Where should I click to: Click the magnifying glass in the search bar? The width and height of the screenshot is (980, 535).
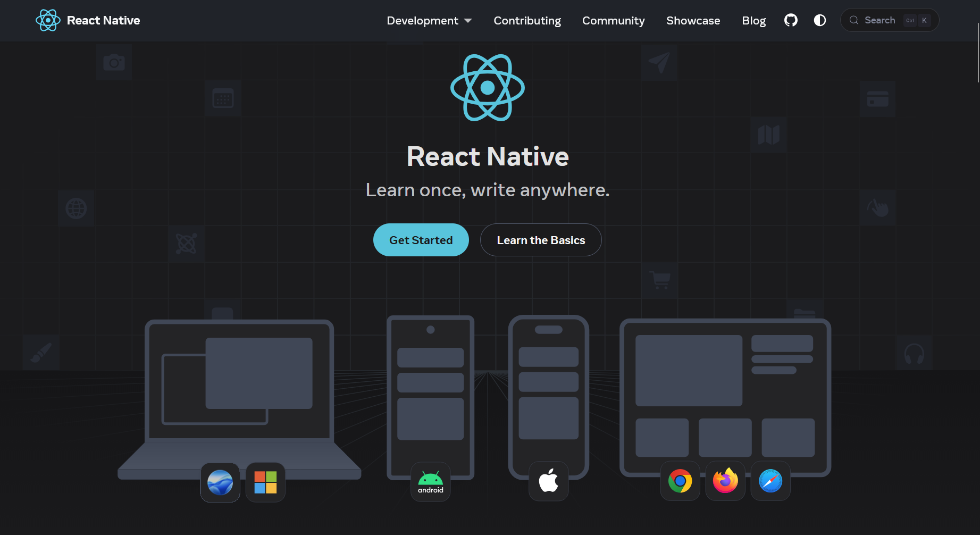coord(854,20)
